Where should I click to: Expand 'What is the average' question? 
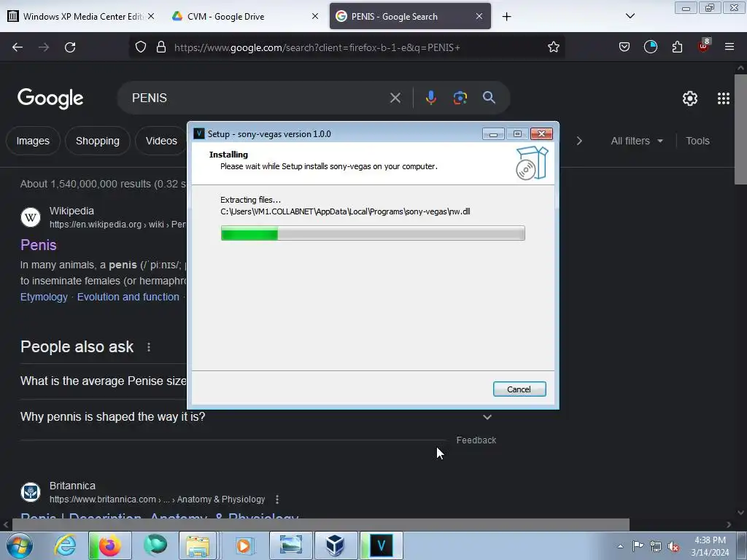(x=104, y=381)
